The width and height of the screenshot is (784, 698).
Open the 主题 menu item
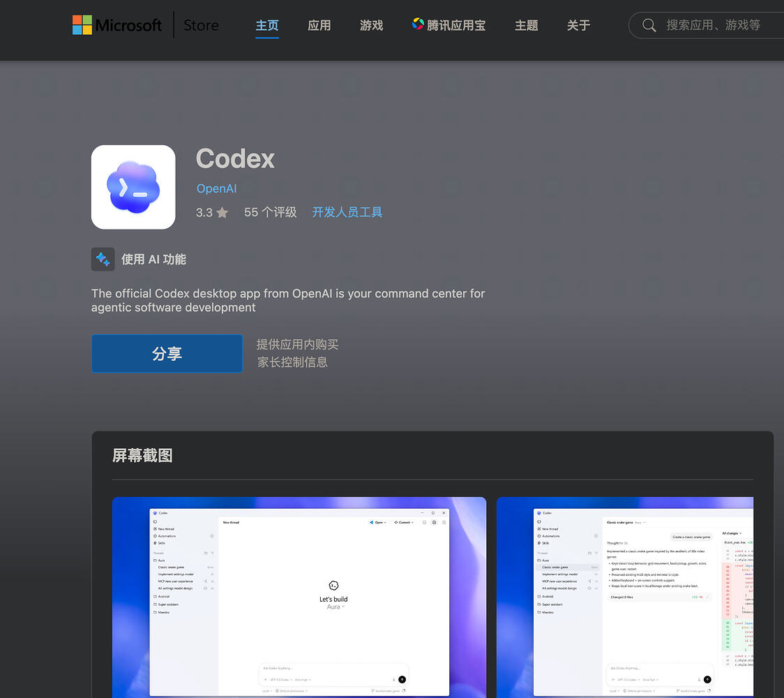pyautogui.click(x=527, y=25)
